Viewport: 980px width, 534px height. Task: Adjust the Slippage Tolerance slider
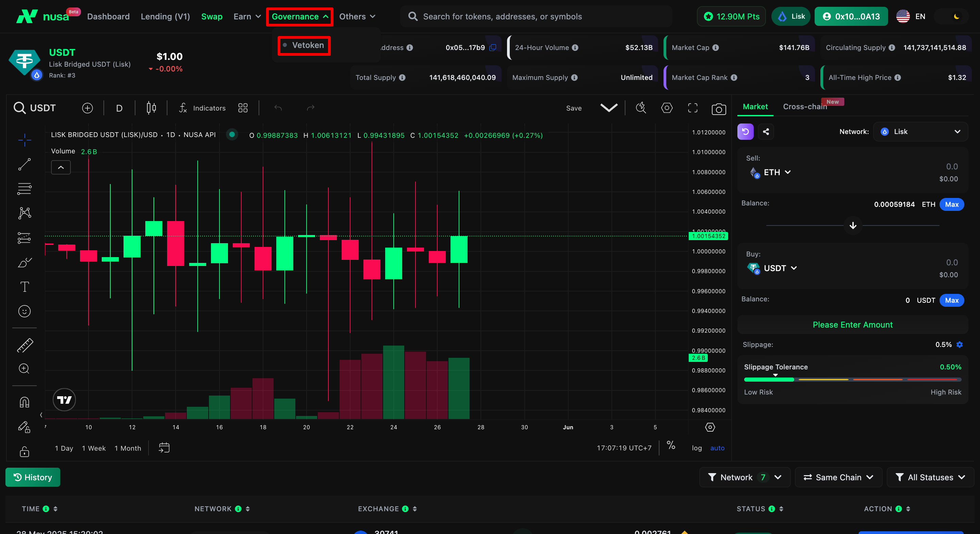pos(775,379)
